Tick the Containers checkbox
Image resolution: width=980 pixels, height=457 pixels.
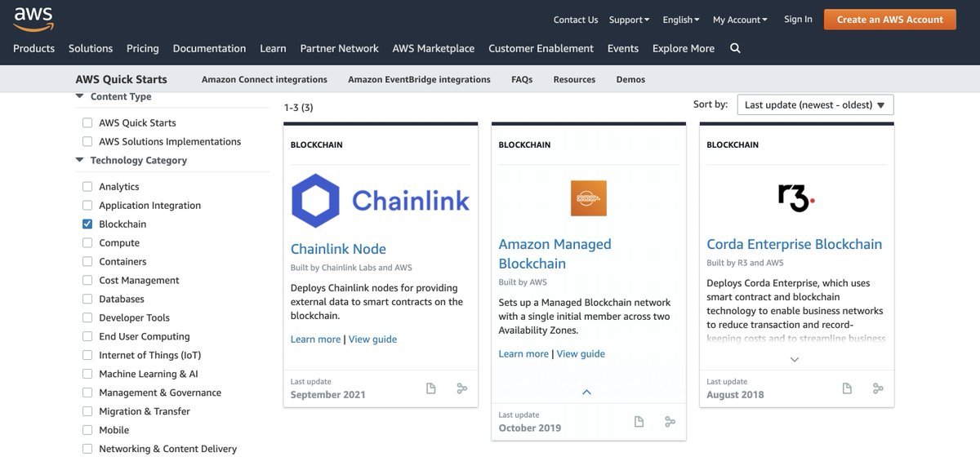pyautogui.click(x=87, y=262)
